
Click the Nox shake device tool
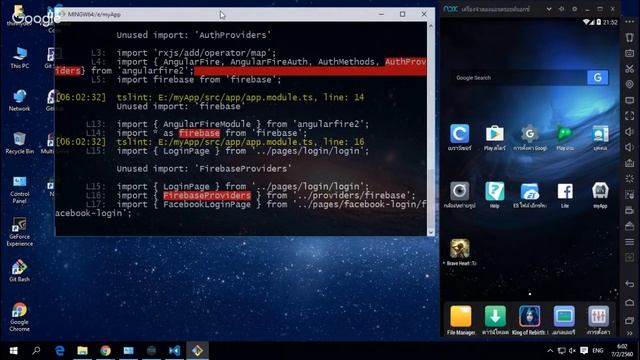coord(629,38)
